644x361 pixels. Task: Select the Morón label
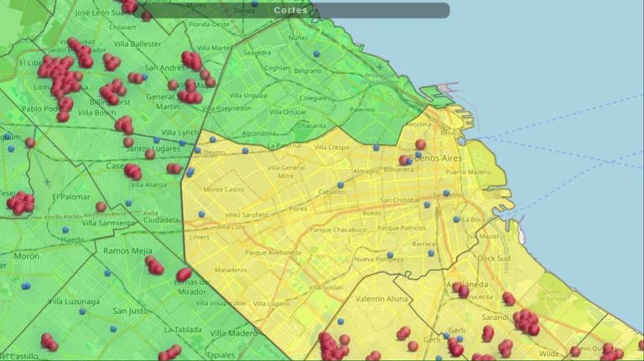click(27, 256)
